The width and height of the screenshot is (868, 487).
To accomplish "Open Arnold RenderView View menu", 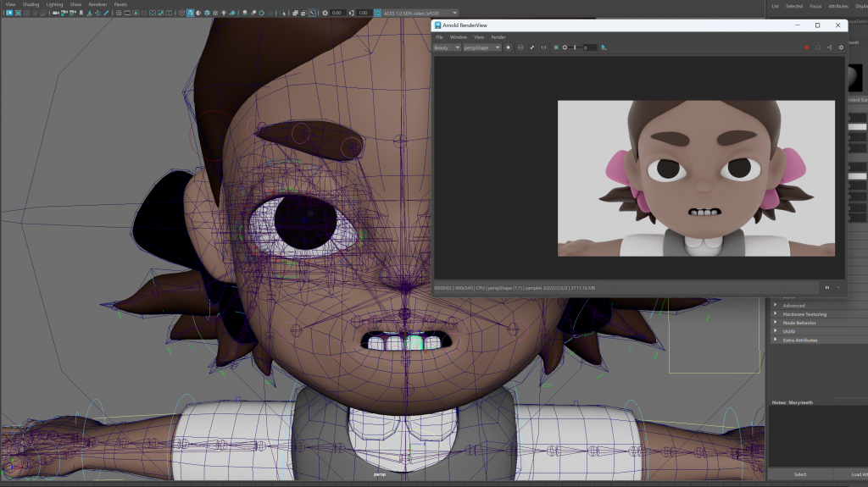I will coord(479,37).
